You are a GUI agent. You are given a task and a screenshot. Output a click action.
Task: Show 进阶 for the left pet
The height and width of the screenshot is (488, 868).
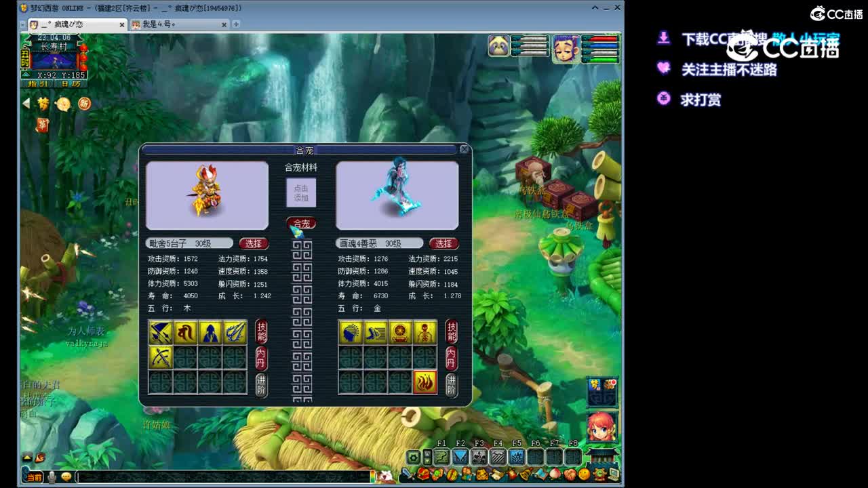(262, 384)
